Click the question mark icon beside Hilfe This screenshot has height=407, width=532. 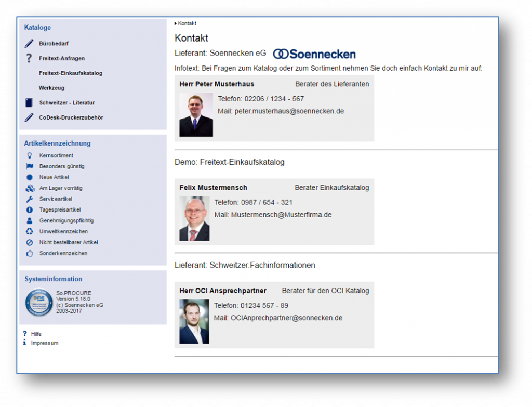[25, 334]
